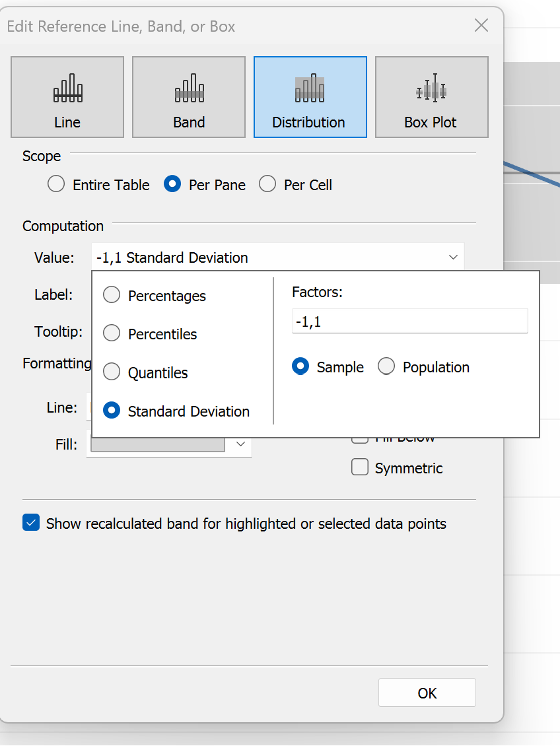Select Sample standard deviation type

[300, 367]
